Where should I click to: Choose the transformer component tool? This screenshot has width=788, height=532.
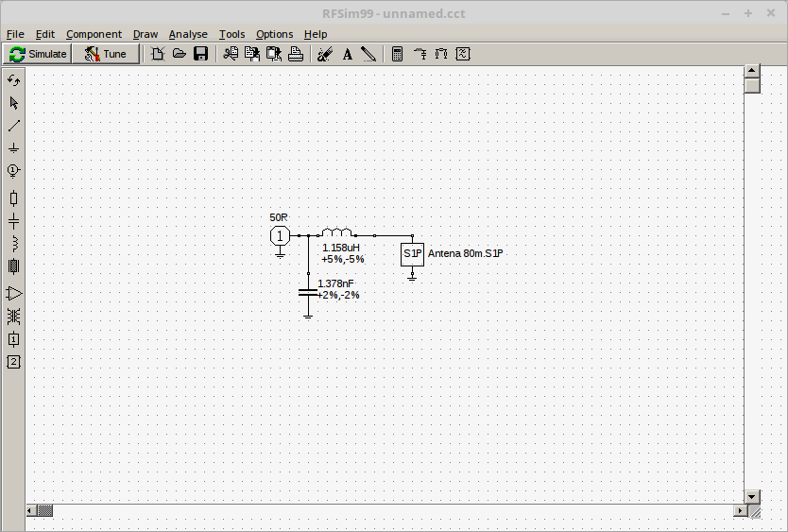pyautogui.click(x=14, y=266)
